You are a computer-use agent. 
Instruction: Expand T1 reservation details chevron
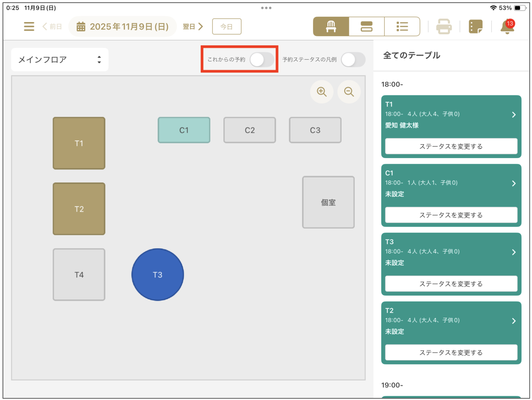click(x=514, y=115)
